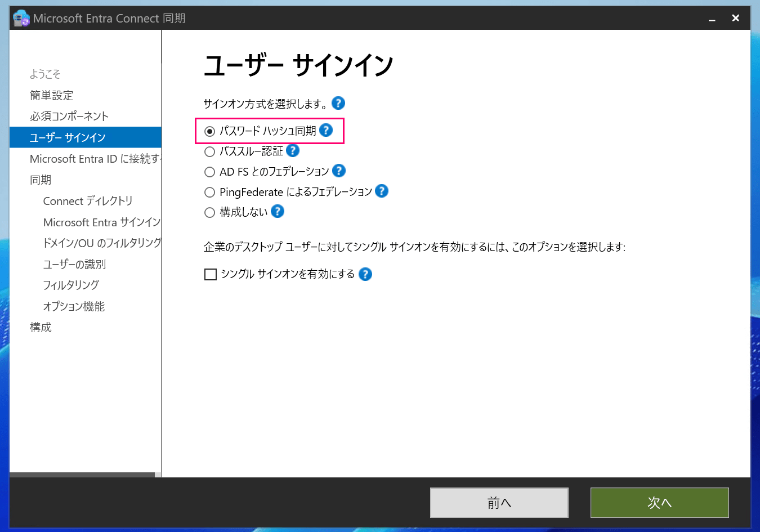760x532 pixels.
Task: Select 構成しない radio button
Action: coord(210,212)
